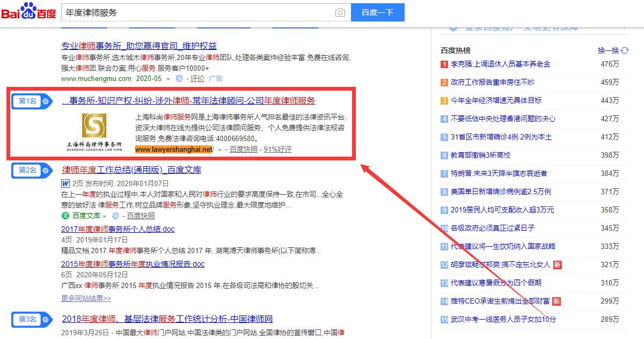Image resolution: width=644 pixels, height=339 pixels.
Task: Open www.lawyershanghai.net URL link
Action: point(174,149)
